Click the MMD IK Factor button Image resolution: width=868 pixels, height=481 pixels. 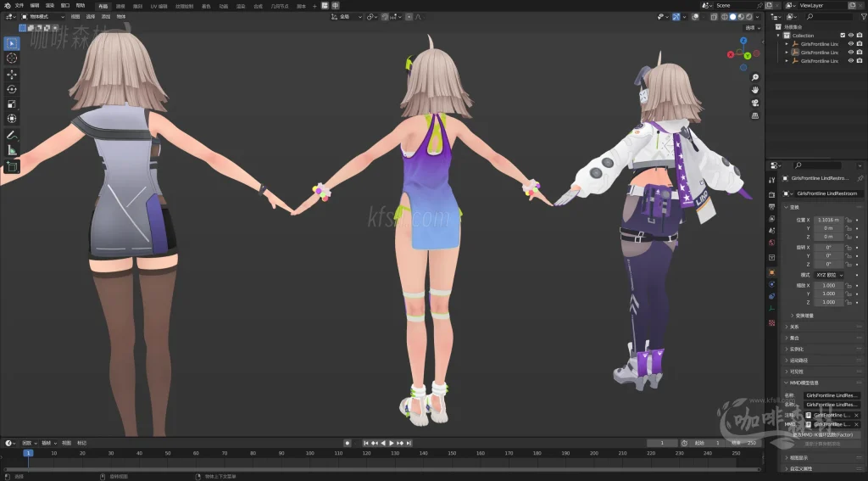(x=822, y=435)
